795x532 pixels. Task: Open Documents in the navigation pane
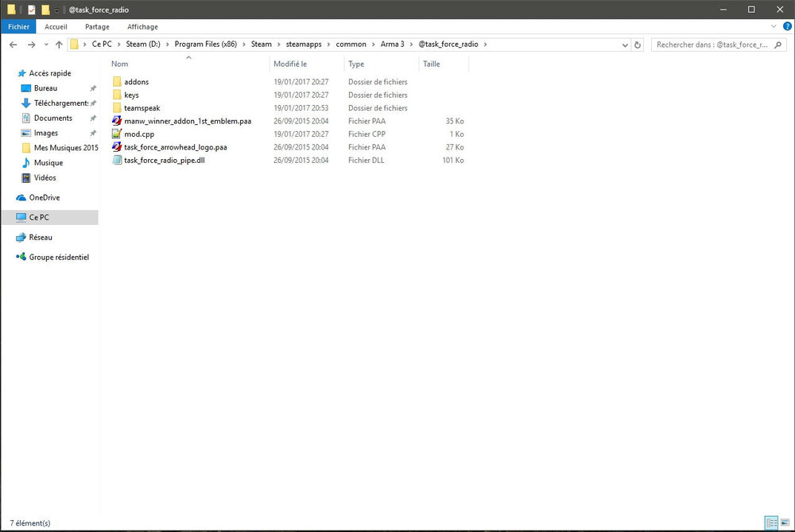point(53,118)
